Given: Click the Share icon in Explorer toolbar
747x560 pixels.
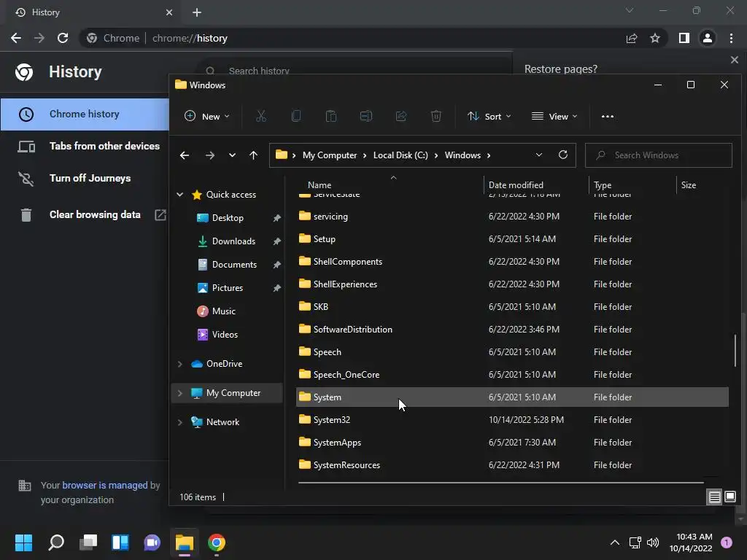Looking at the screenshot, I should [x=401, y=116].
